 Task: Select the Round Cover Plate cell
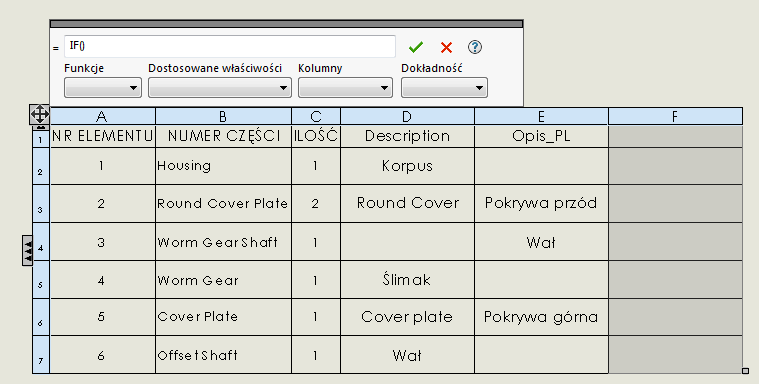pos(223,204)
